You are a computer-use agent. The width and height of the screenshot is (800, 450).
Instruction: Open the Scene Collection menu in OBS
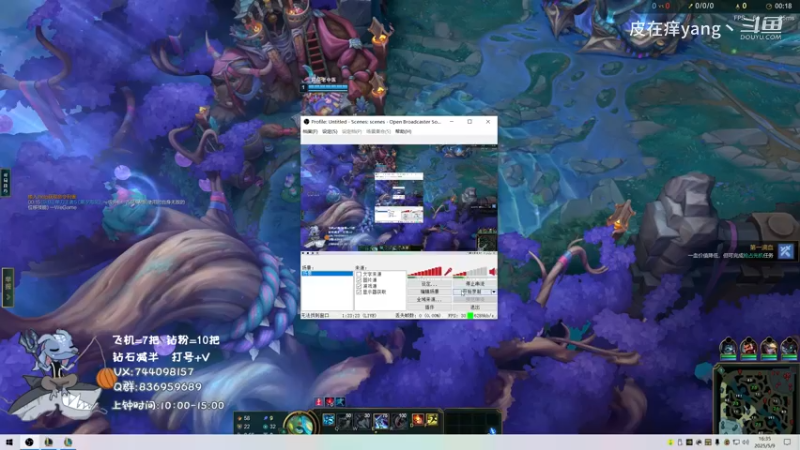378,132
